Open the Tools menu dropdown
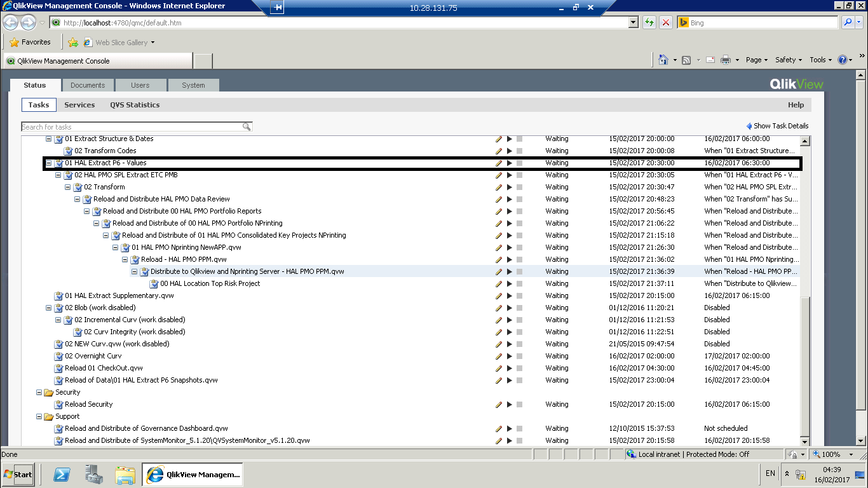868x488 pixels. [821, 60]
